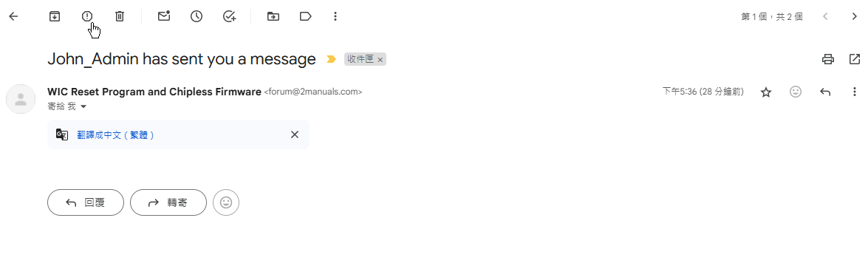Snooze this email with clock icon
The height and width of the screenshot is (266, 868).
[x=197, y=16]
